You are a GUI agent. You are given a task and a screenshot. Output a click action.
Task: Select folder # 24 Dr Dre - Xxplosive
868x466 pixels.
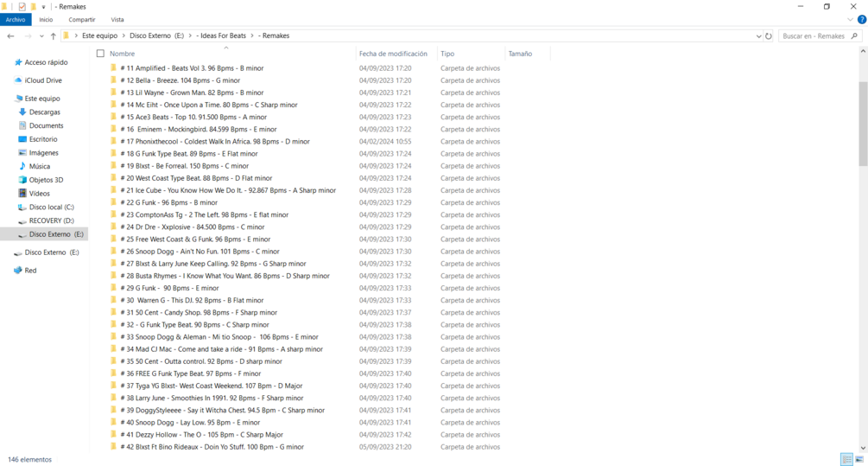pyautogui.click(x=192, y=227)
